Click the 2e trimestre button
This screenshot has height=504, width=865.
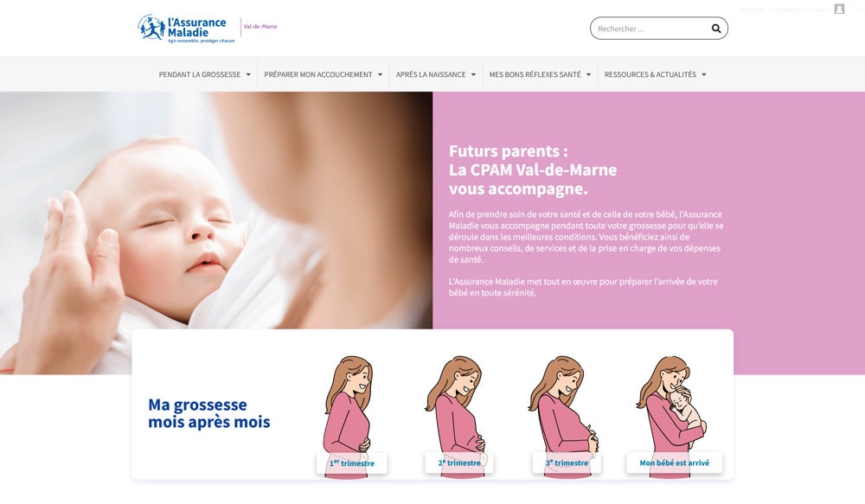(x=459, y=463)
